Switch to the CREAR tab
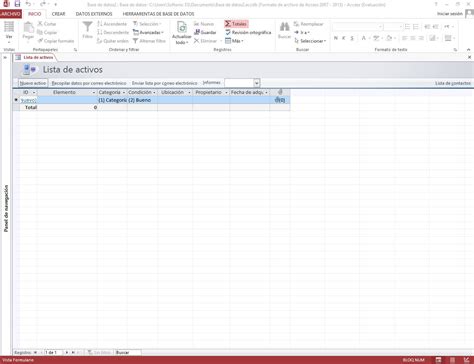The image size is (474, 364). [x=58, y=14]
